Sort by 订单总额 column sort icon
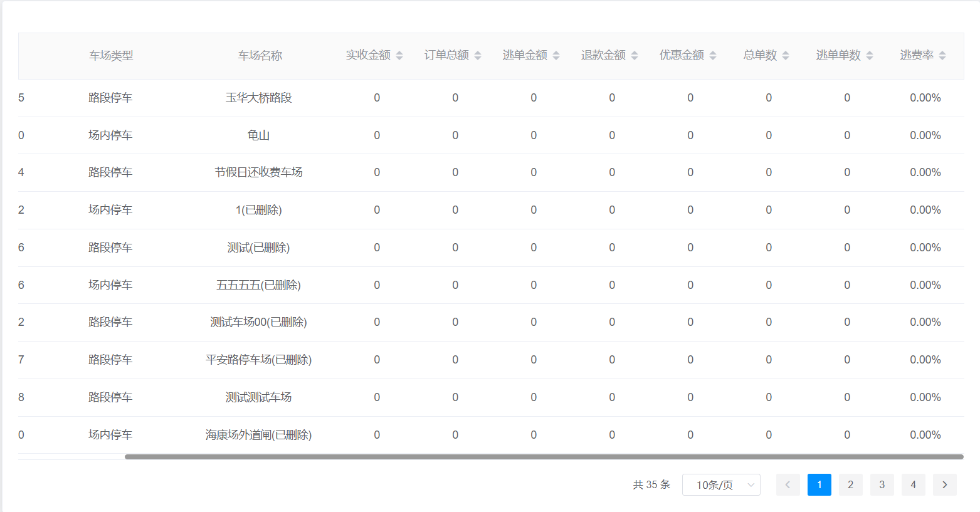 pyautogui.click(x=478, y=56)
